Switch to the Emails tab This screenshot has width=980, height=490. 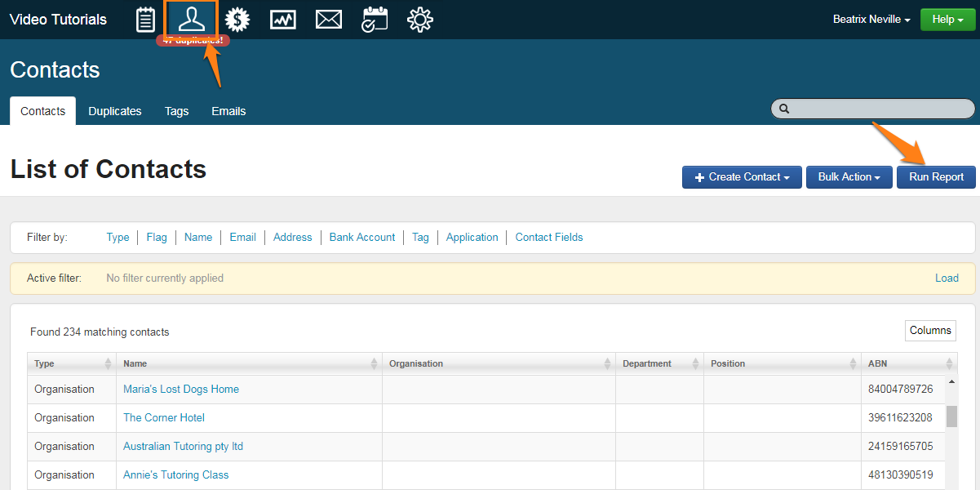click(228, 111)
